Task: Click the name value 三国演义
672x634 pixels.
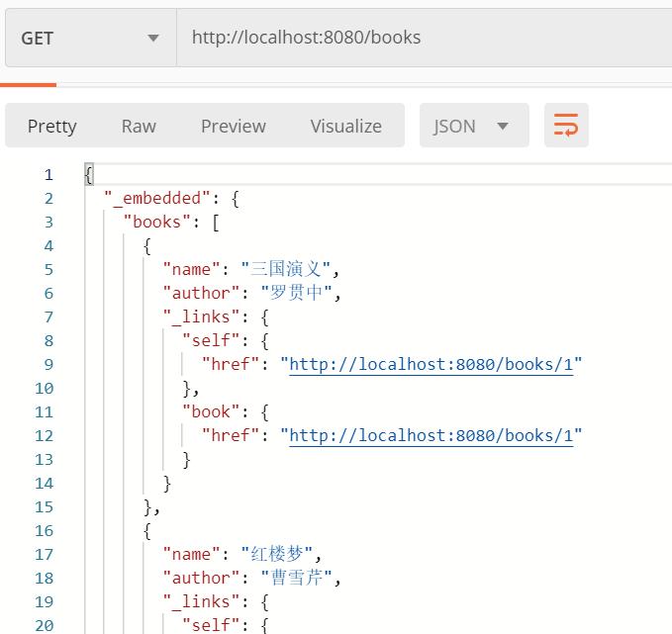Action: pos(296,269)
